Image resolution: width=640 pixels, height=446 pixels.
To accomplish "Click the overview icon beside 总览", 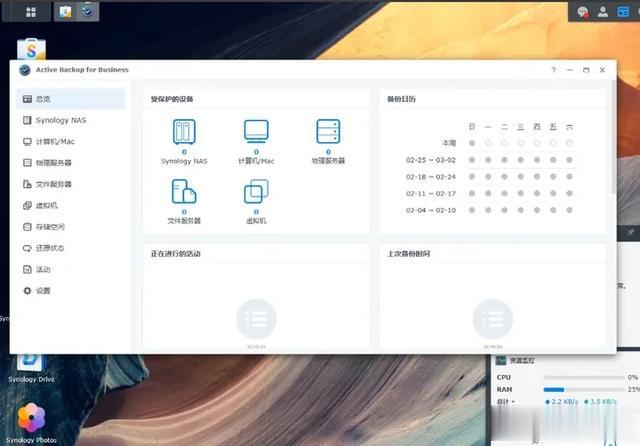I will tap(27, 99).
